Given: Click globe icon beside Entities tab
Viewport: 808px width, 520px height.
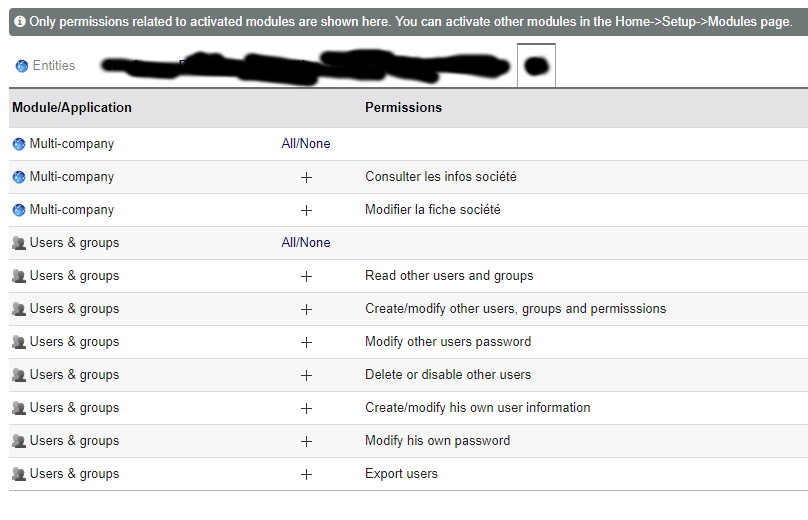Looking at the screenshot, I should tap(22, 66).
